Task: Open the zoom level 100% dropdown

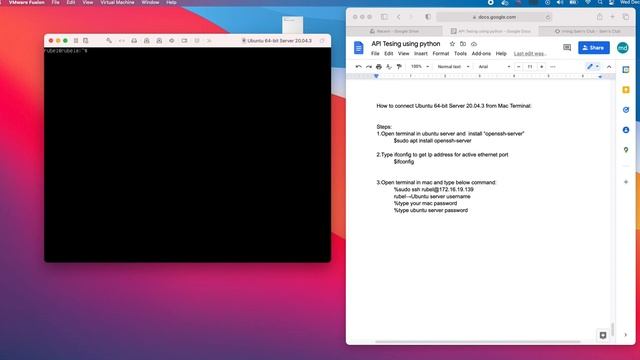Action: (420, 67)
